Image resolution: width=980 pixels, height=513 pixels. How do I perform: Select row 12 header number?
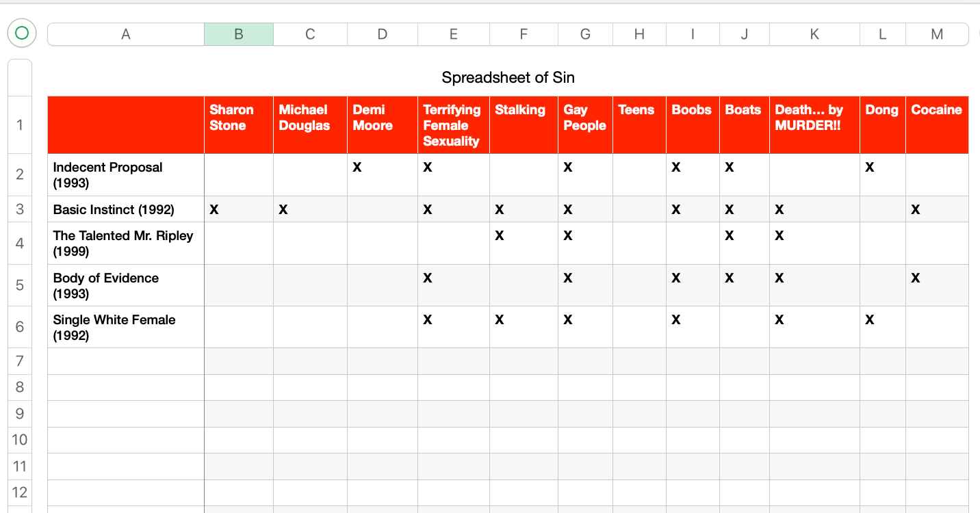(20, 492)
